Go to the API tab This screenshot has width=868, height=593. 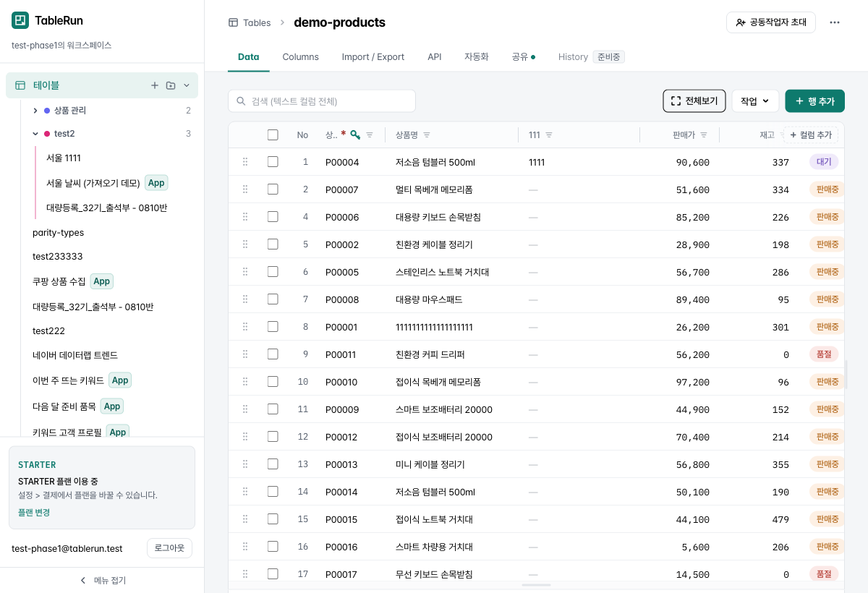pyautogui.click(x=435, y=56)
